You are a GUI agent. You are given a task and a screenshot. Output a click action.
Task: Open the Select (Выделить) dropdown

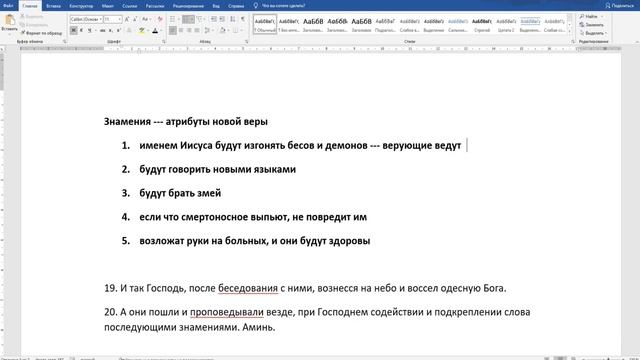click(x=594, y=33)
